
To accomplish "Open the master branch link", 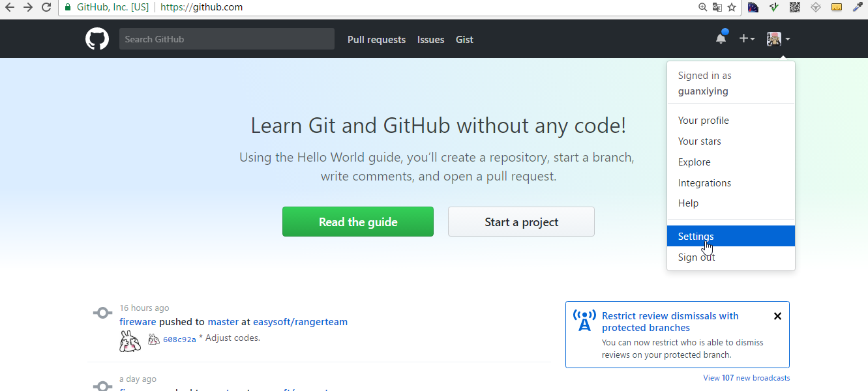I will point(223,322).
